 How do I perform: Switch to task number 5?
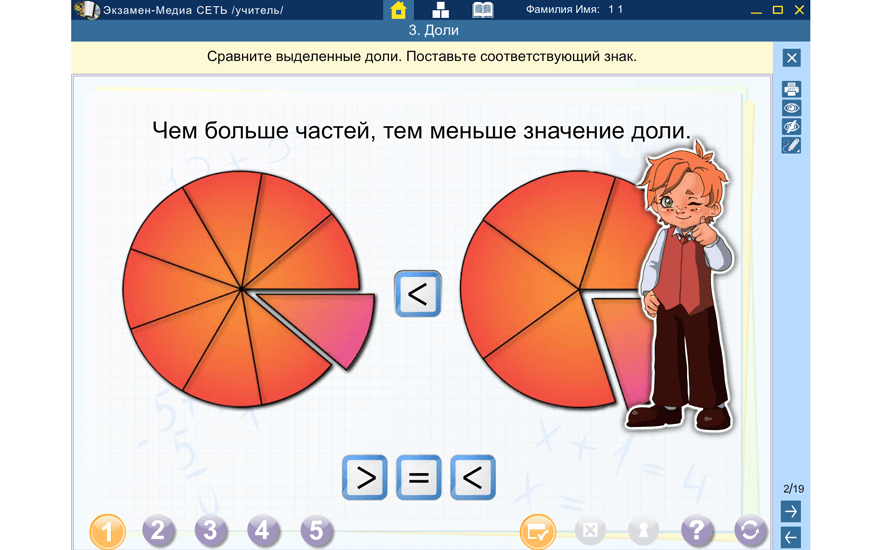pos(316,531)
